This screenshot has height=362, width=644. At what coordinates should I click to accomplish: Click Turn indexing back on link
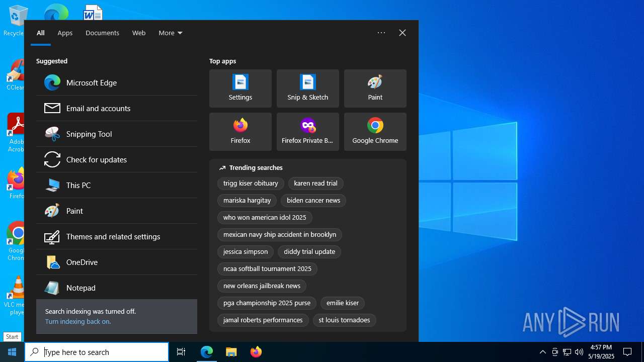coord(78,322)
